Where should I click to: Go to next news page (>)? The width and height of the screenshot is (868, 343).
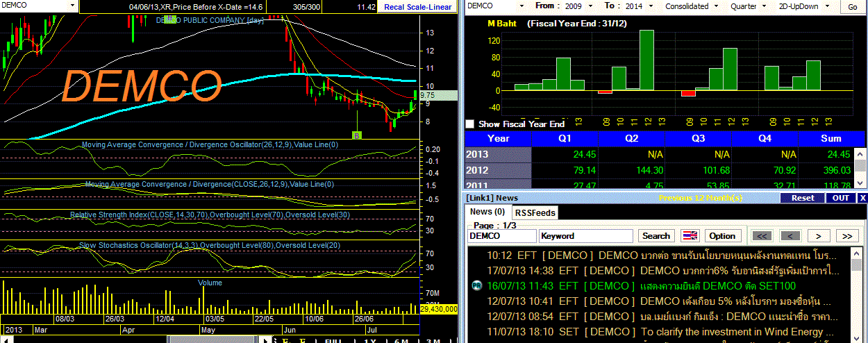[x=819, y=235]
